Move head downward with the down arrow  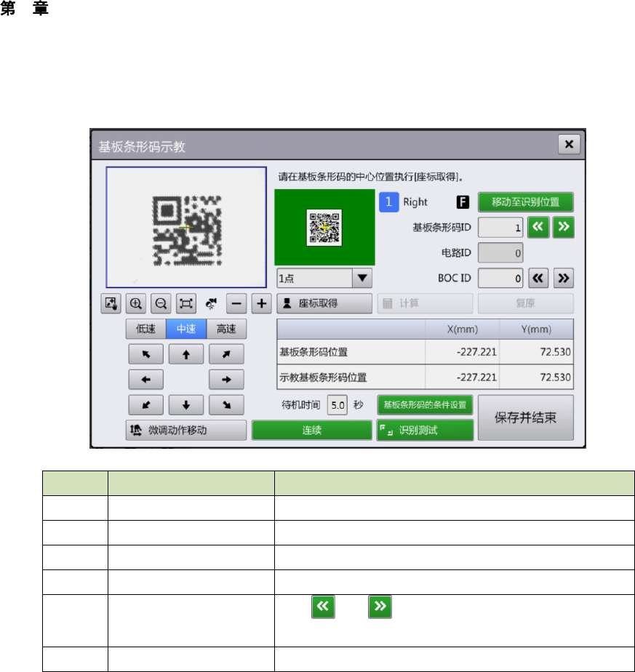click(186, 404)
